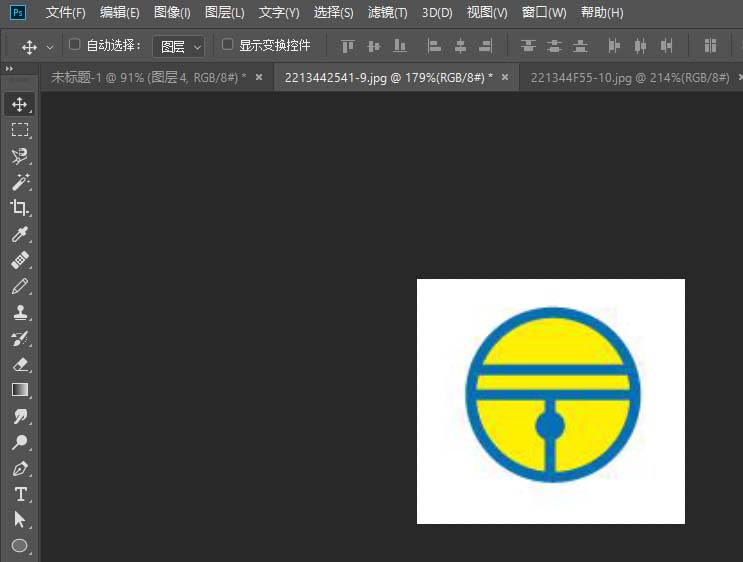Image resolution: width=743 pixels, height=562 pixels.
Task: Select the Clone Stamp tool
Action: (19, 312)
